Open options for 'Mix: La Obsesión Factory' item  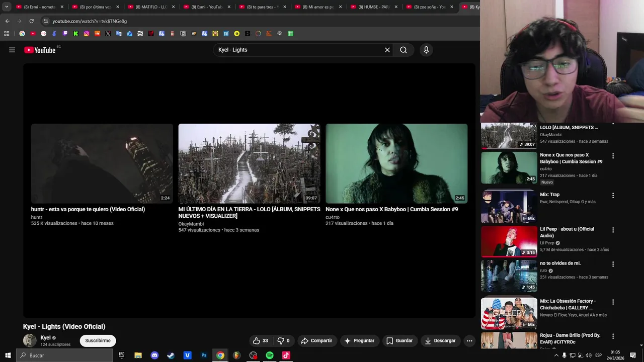(613, 302)
